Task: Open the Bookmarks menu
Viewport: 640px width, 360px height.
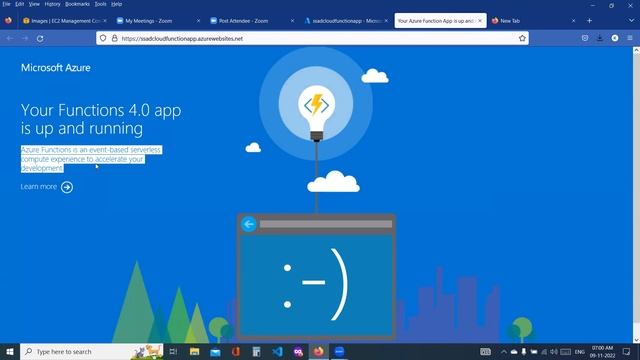Action: pyautogui.click(x=78, y=4)
